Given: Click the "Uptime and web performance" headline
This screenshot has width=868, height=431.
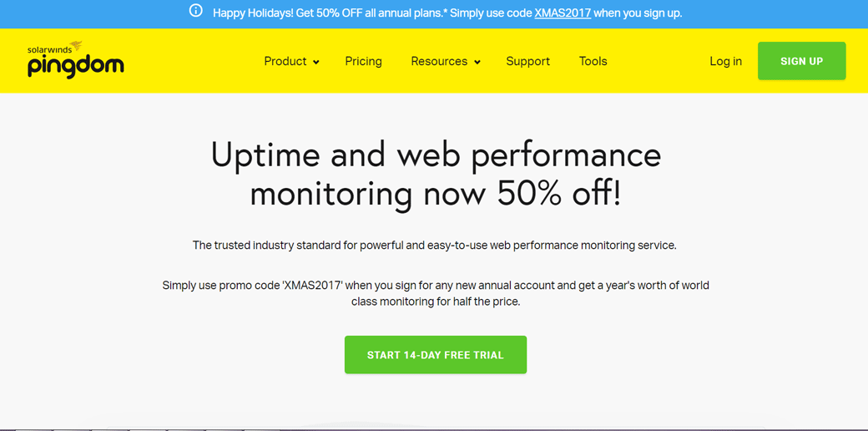Looking at the screenshot, I should tap(436, 155).
